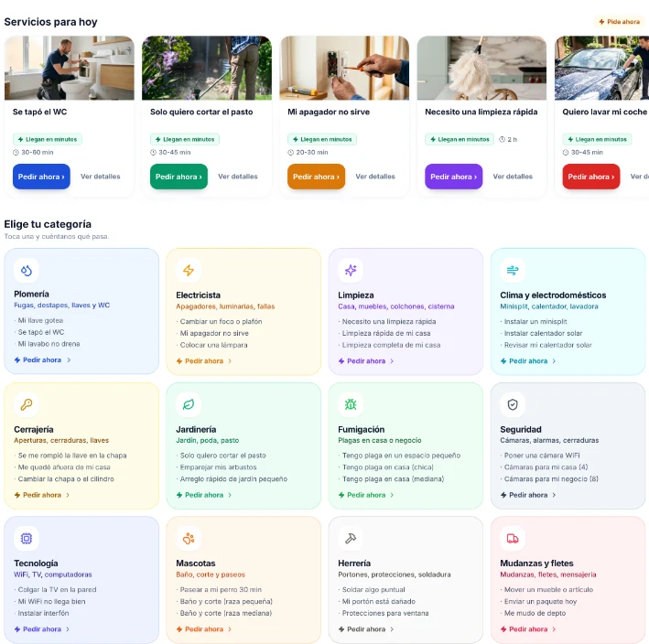Open Ver detalles for Mi apagador no sirve

(x=375, y=177)
